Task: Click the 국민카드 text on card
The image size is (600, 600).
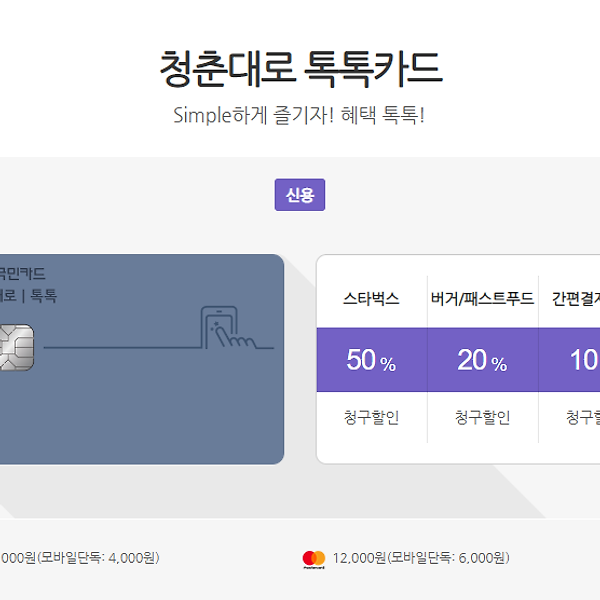Action: pos(22,273)
